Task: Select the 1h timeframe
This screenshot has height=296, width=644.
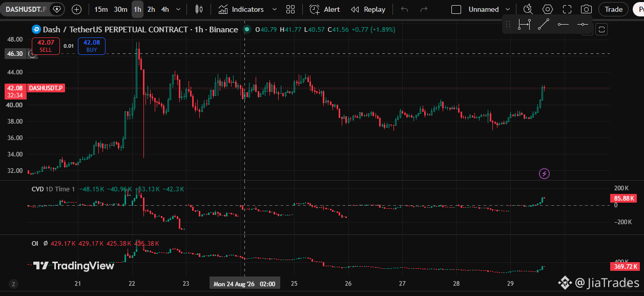Action: click(137, 9)
